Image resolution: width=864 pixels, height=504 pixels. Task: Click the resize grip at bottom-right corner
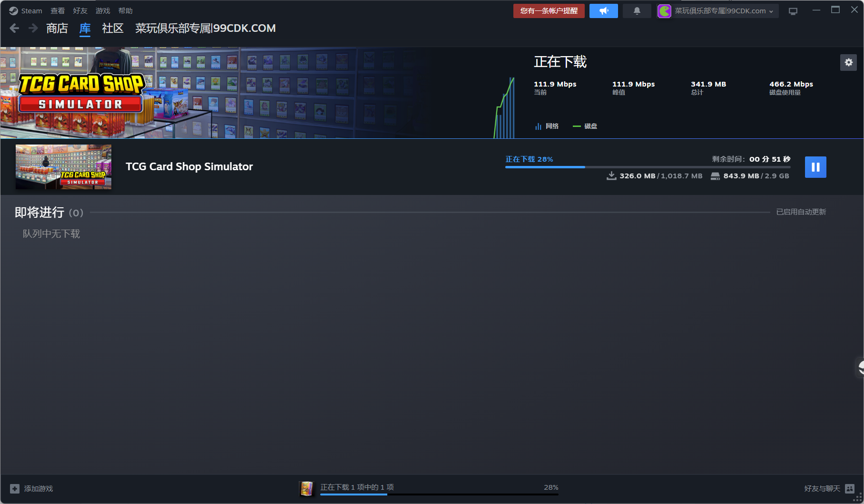[858, 498]
